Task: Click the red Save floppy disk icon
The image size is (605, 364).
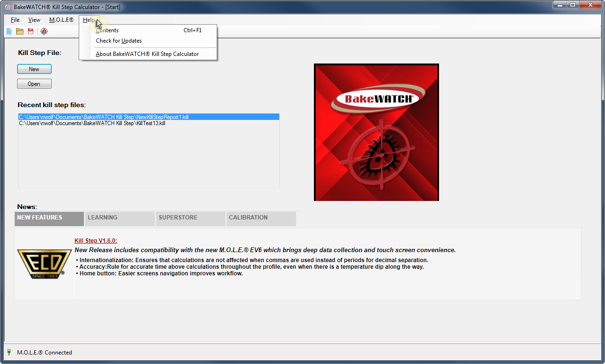Action: [x=31, y=31]
